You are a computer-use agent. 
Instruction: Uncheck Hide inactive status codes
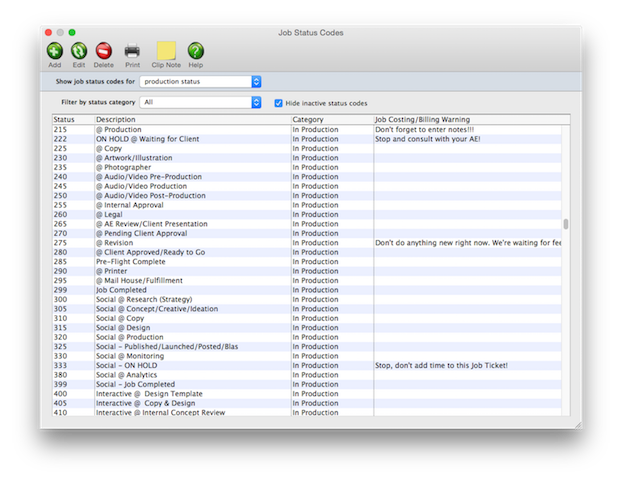click(279, 103)
